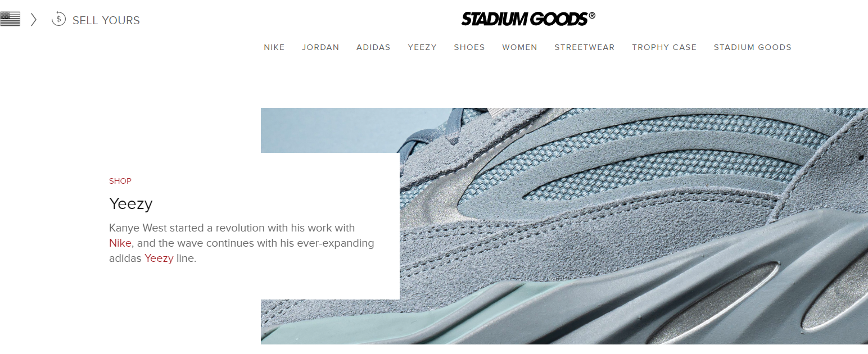Click the Stadium Goods logo
Screen dimensions: 868x354
tap(528, 19)
